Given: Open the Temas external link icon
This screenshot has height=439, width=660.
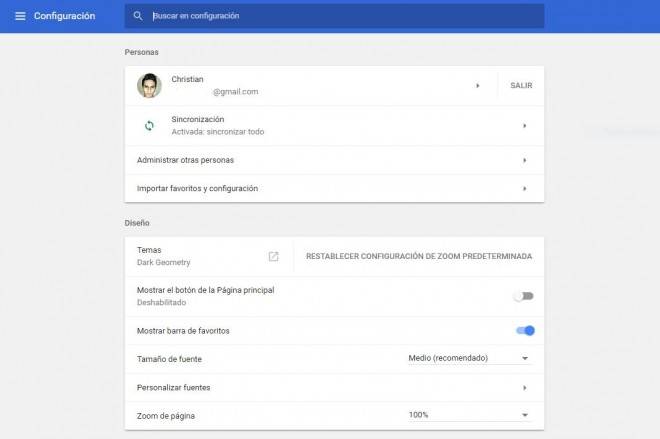Looking at the screenshot, I should (x=274, y=256).
